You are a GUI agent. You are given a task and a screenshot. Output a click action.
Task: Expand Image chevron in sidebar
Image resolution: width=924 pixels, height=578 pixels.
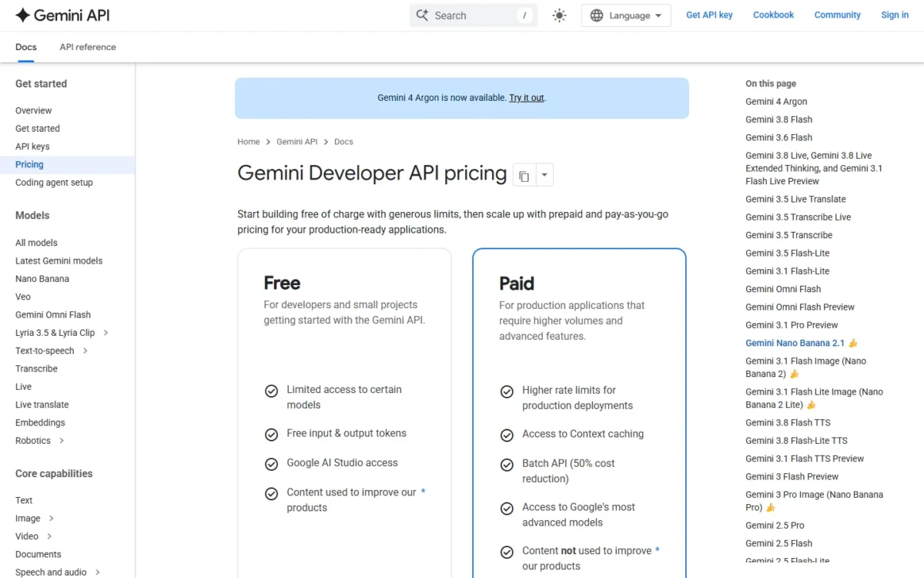click(51, 519)
